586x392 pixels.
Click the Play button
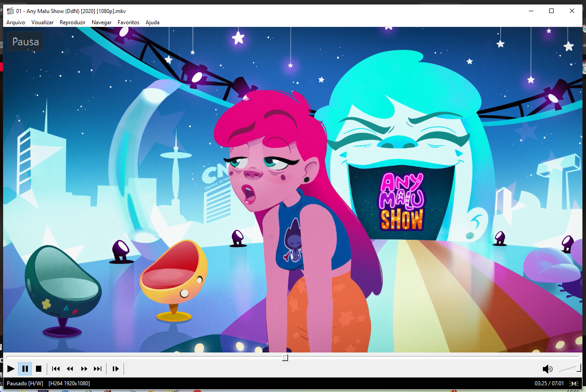click(11, 369)
